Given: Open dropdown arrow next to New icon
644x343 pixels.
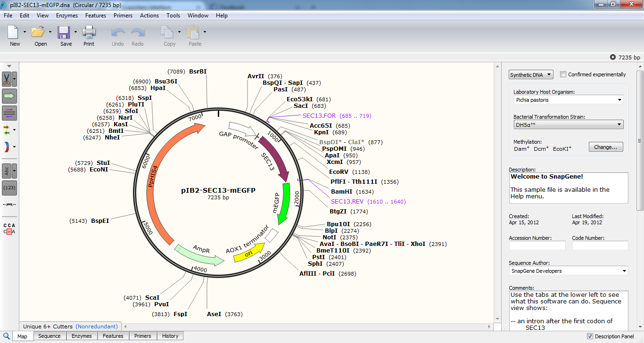Looking at the screenshot, I should coord(25,32).
